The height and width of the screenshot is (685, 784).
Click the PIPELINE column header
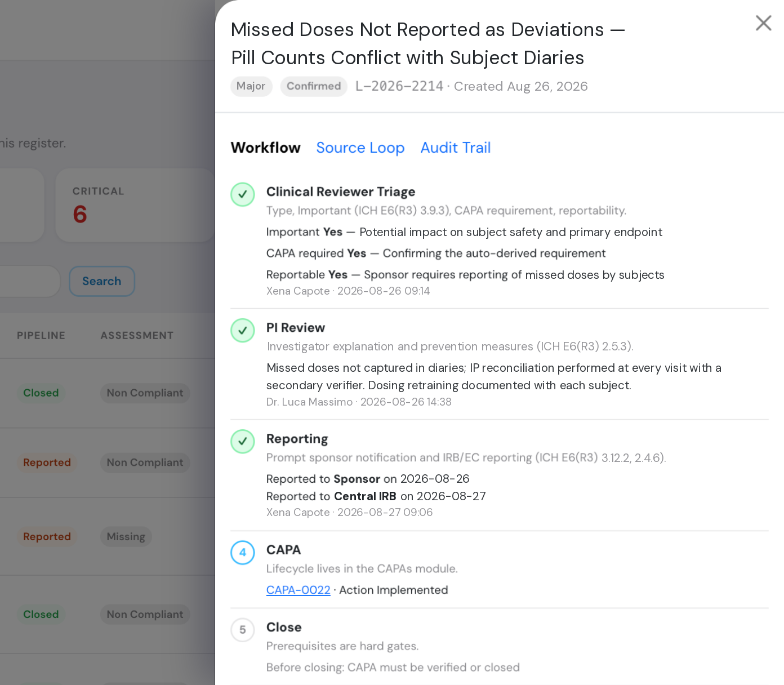[41, 335]
